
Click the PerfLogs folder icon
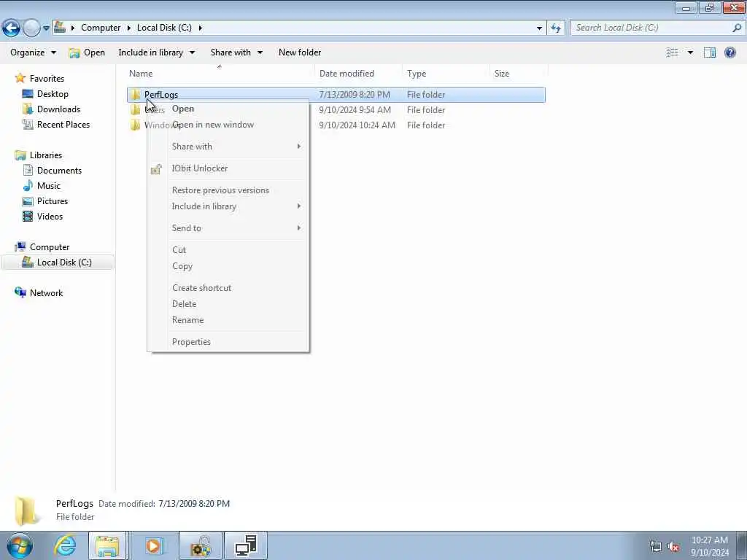coord(136,94)
